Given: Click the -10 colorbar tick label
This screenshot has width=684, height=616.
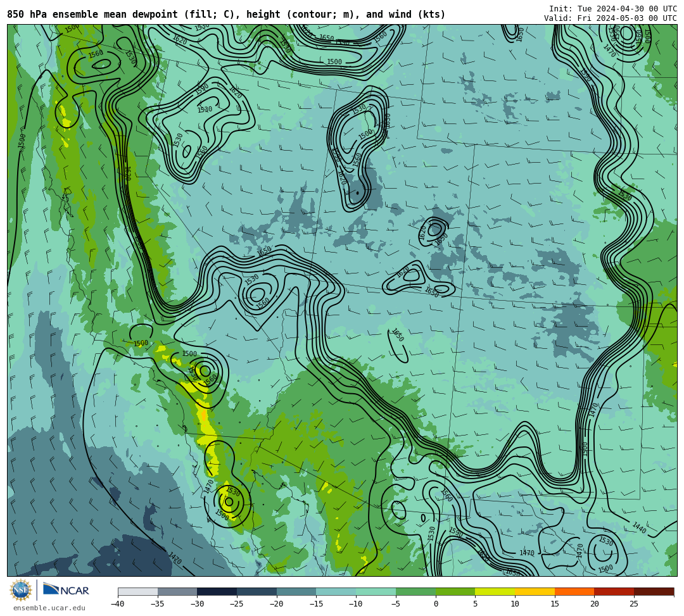Looking at the screenshot, I should [355, 604].
